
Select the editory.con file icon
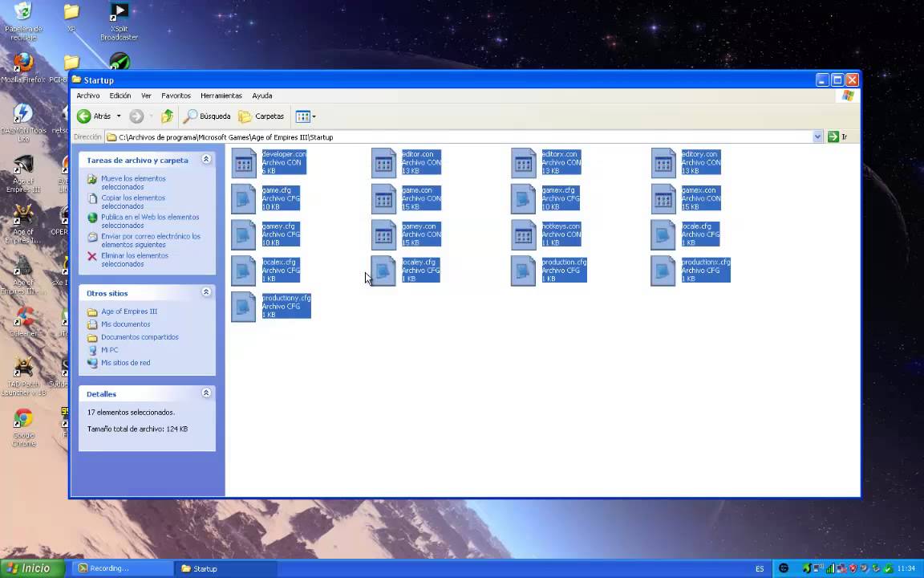tap(663, 163)
